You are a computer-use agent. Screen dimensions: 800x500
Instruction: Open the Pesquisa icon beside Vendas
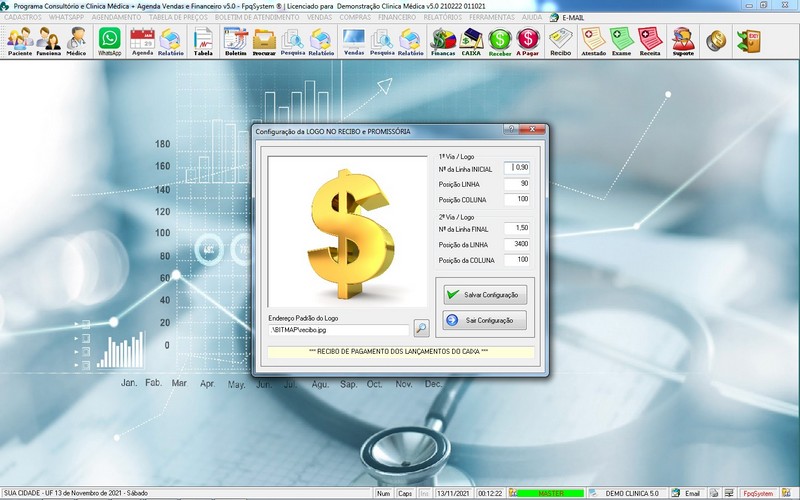(x=382, y=41)
